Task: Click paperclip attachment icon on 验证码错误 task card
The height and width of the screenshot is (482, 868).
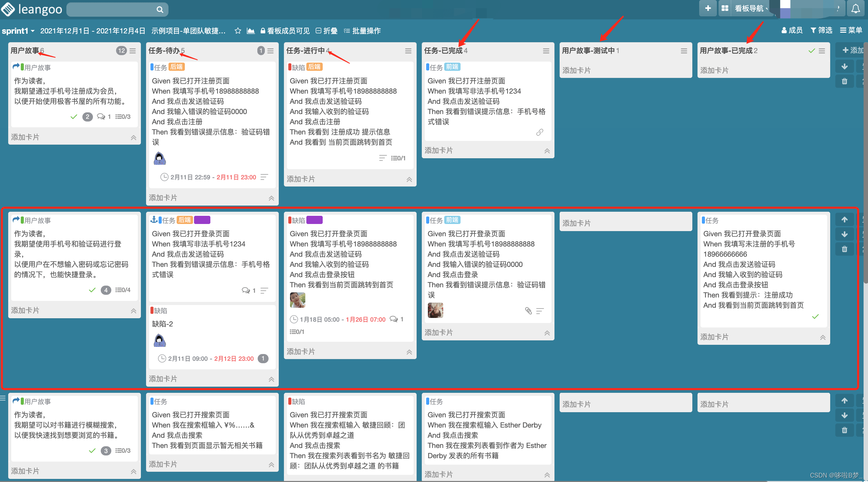Action: point(528,311)
